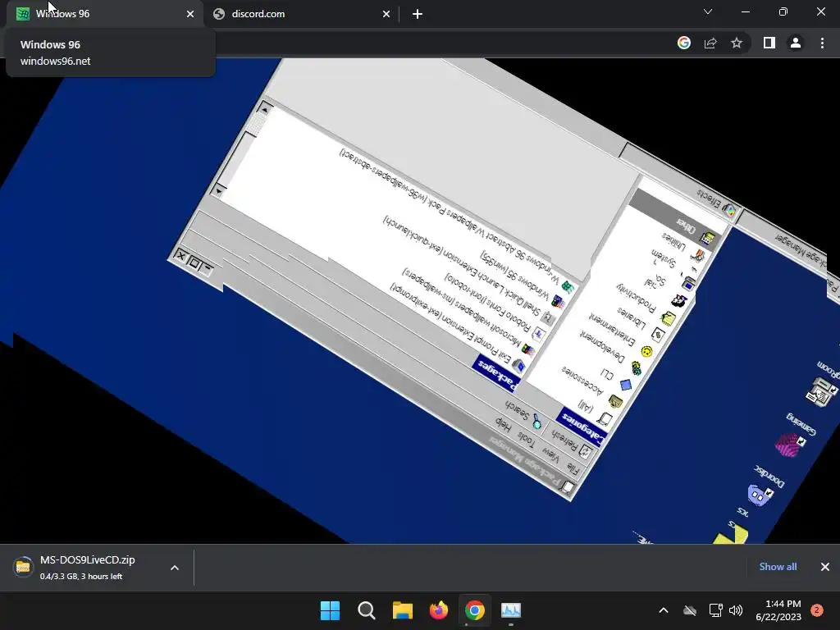840x630 pixels.
Task: Click the Package Manager title bar icon
Action: (567, 486)
